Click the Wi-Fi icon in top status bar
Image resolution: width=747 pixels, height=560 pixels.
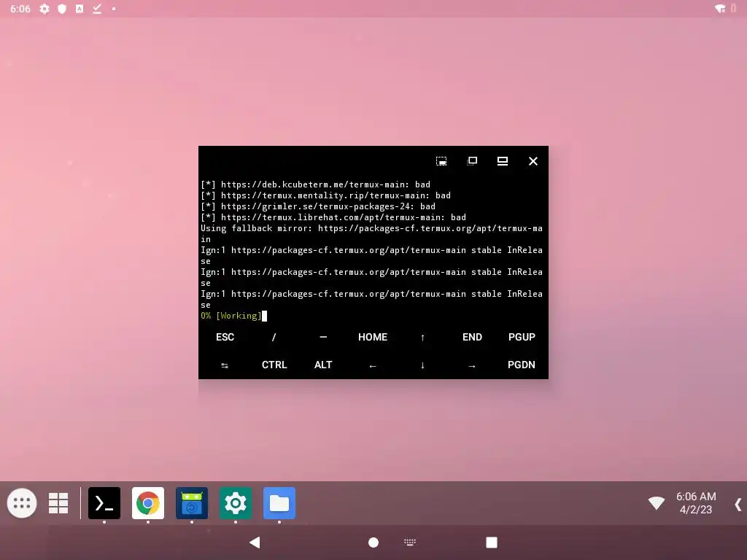click(x=720, y=9)
